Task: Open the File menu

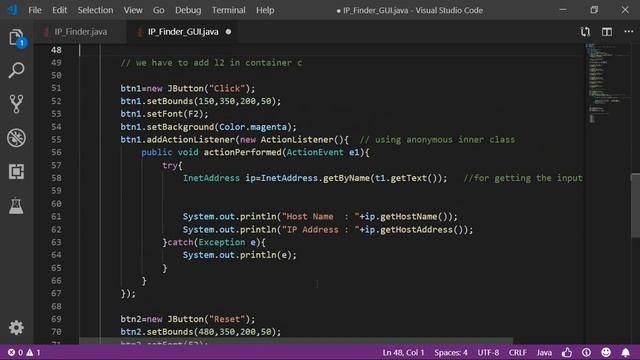Action: 35,10
